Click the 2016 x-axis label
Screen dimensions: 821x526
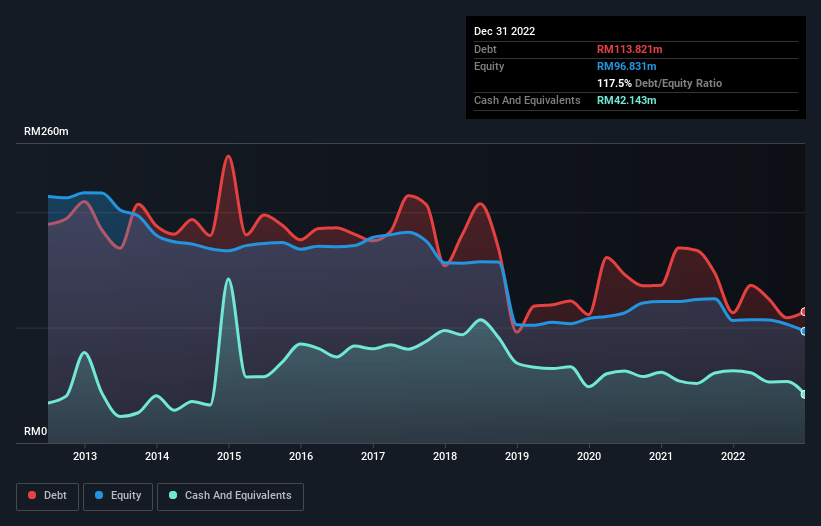tap(301, 456)
